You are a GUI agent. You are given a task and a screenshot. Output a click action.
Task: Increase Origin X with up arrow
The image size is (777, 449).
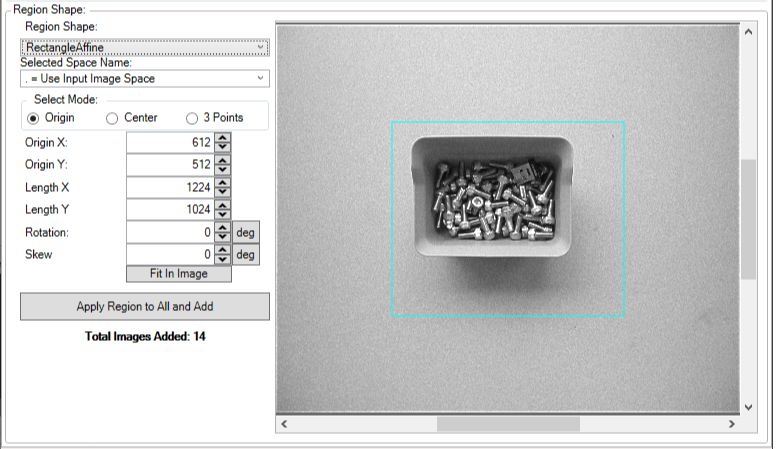(222, 138)
